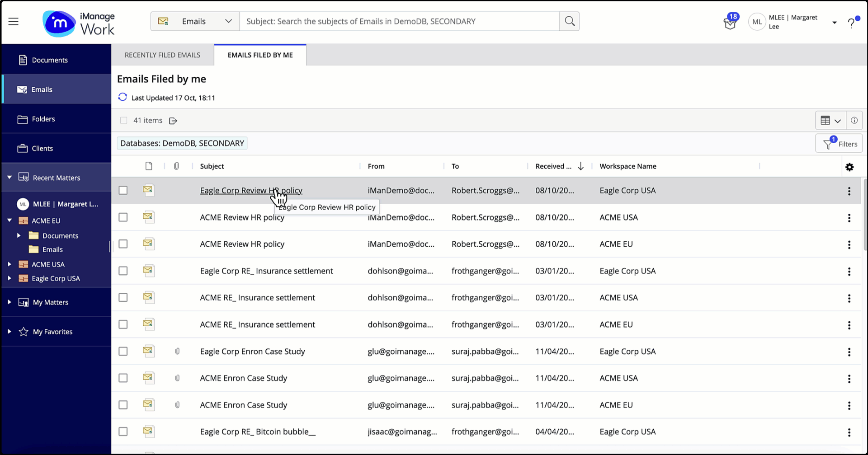
Task: Click the help question mark icon
Action: click(x=852, y=21)
